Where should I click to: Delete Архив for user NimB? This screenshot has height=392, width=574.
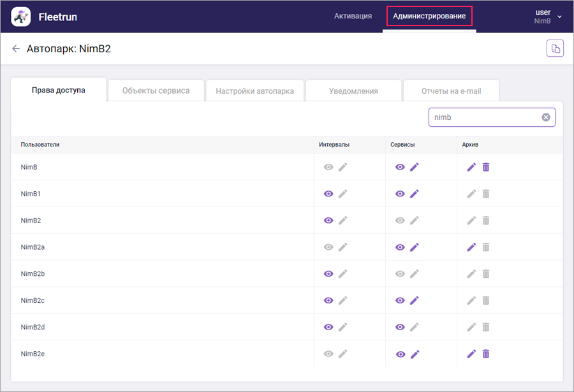(x=486, y=167)
